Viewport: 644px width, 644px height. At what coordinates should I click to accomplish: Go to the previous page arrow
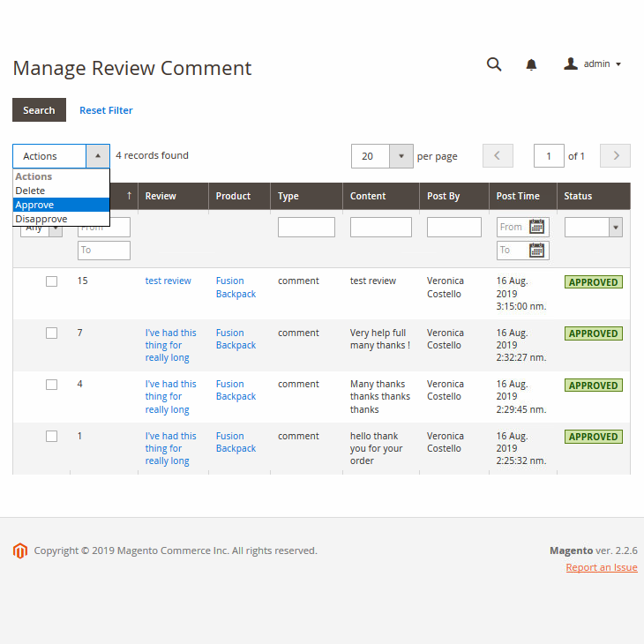click(x=498, y=156)
